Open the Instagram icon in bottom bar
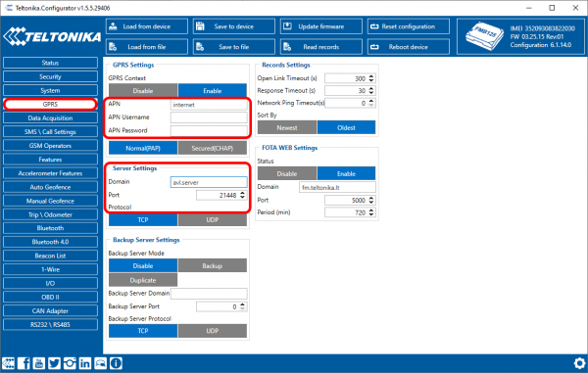The width and height of the screenshot is (588, 373). point(70,363)
